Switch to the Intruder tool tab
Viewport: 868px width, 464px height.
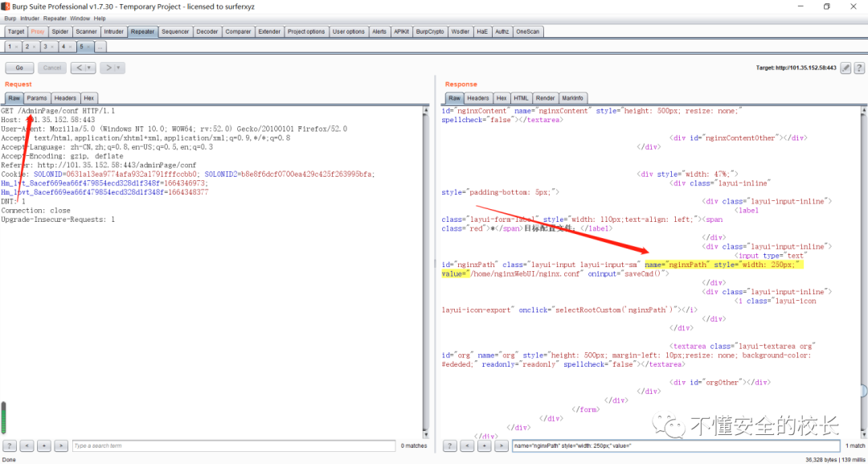pos(113,31)
